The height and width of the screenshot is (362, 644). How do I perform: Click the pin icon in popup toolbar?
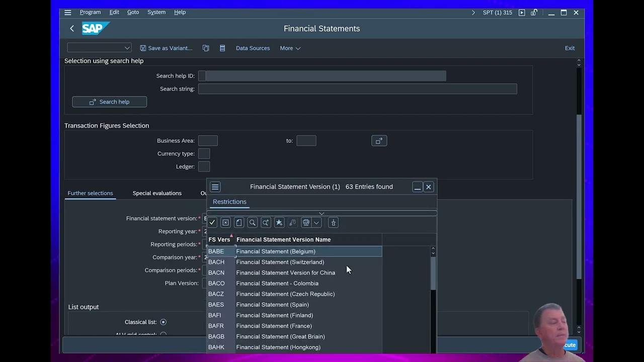[333, 223]
